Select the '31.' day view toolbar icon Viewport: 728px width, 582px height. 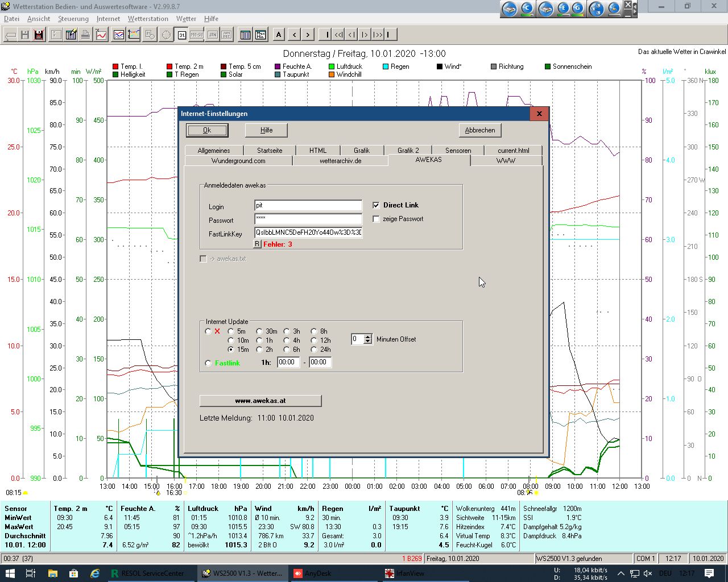tap(181, 35)
